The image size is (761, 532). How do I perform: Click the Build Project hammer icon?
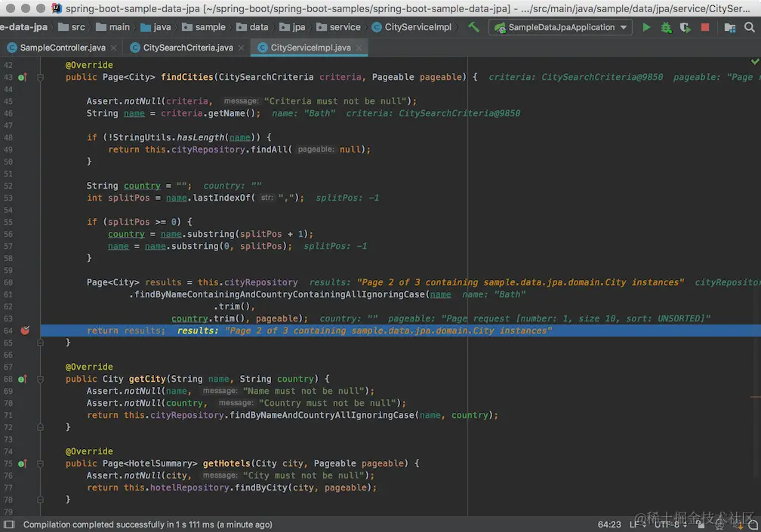473,27
